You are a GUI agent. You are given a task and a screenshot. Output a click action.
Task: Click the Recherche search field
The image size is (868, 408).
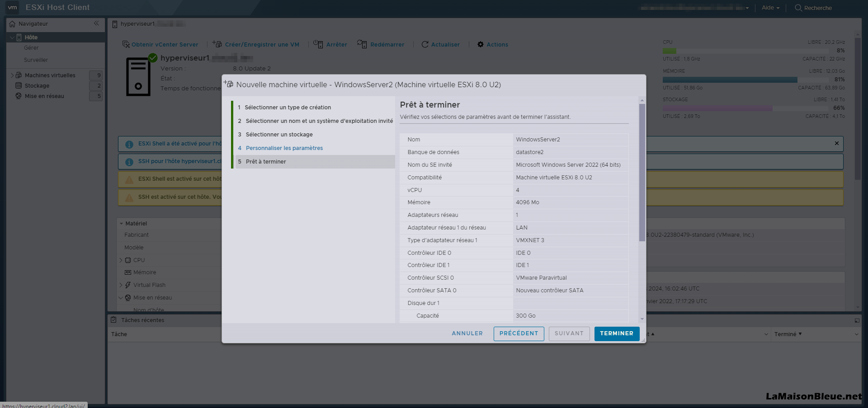pos(818,8)
